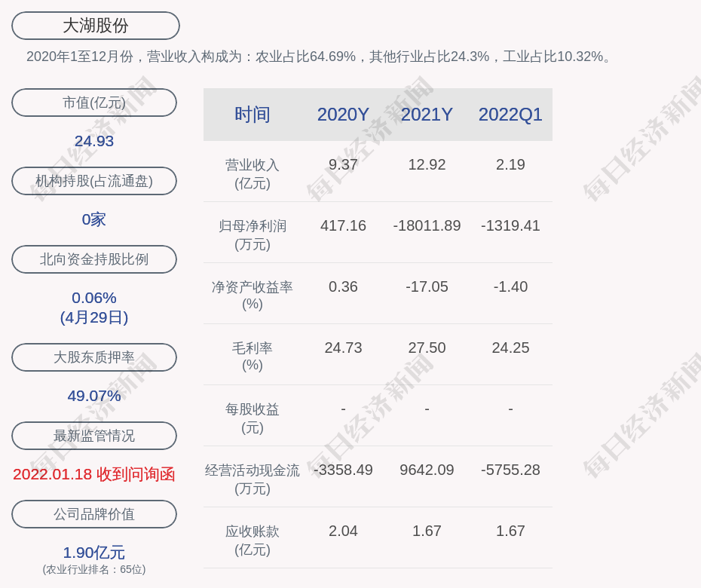Click the ROE value -1.40
This screenshot has width=701, height=588.
point(510,286)
